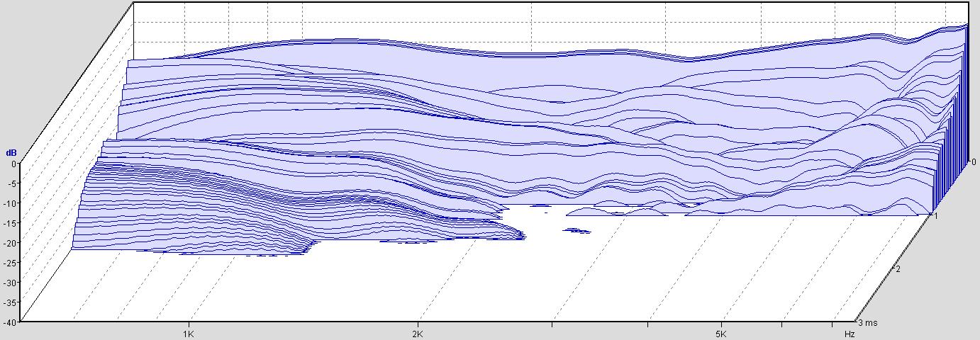Click the Hz unit label
Image resolution: width=980 pixels, height=340 pixels.
click(849, 333)
